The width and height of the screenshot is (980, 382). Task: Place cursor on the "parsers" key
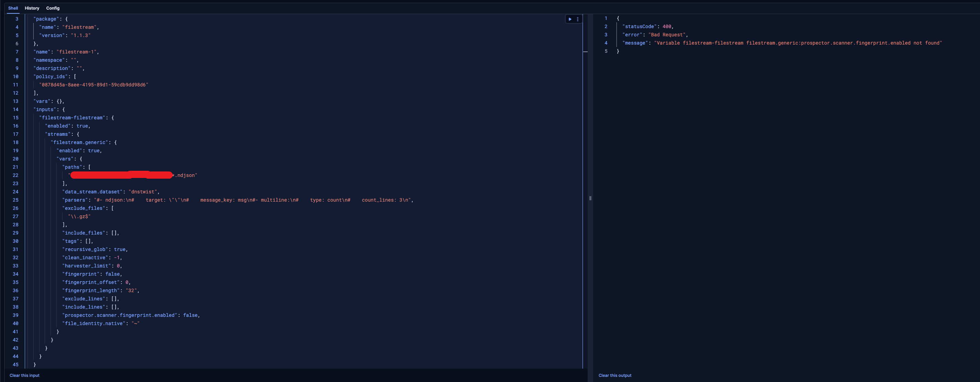pyautogui.click(x=75, y=200)
